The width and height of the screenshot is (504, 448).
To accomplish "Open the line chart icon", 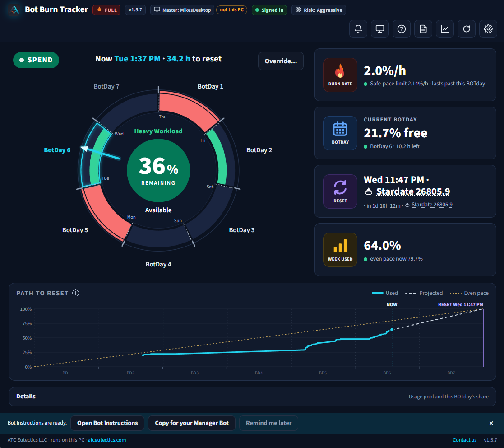I will click(x=445, y=29).
